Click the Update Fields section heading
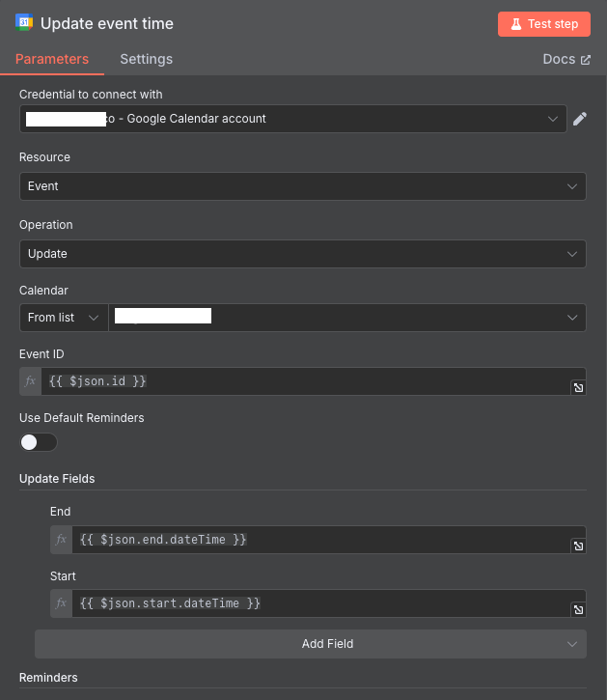The height and width of the screenshot is (700, 607). (x=57, y=479)
